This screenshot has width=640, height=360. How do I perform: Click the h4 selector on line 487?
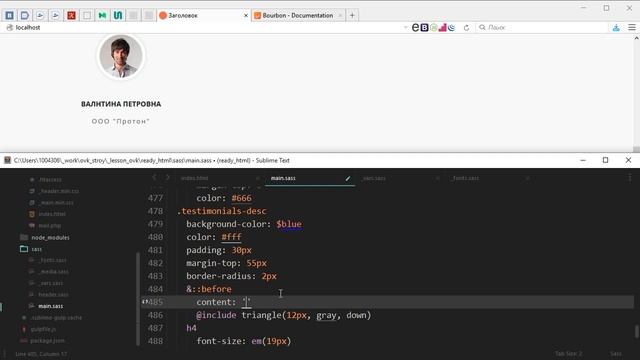click(x=191, y=328)
